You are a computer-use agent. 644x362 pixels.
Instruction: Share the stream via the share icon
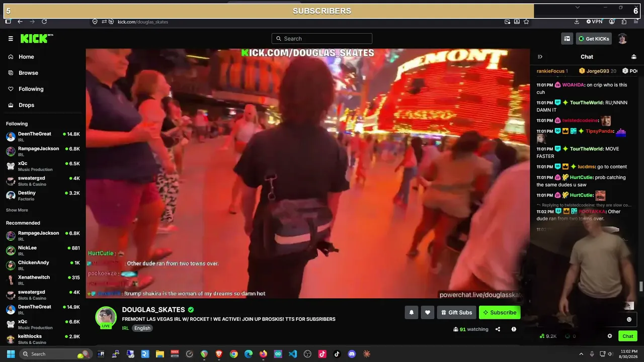[x=498, y=329]
